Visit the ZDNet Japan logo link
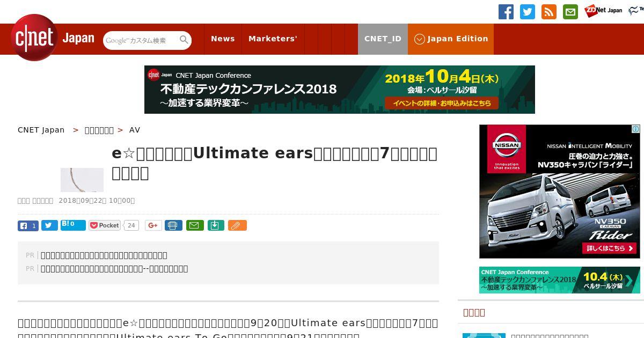Viewport: 644px width, 338px height. [x=603, y=10]
